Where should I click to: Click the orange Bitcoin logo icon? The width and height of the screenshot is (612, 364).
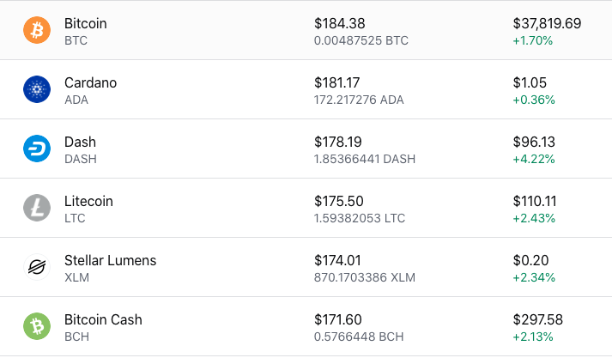[x=37, y=30]
